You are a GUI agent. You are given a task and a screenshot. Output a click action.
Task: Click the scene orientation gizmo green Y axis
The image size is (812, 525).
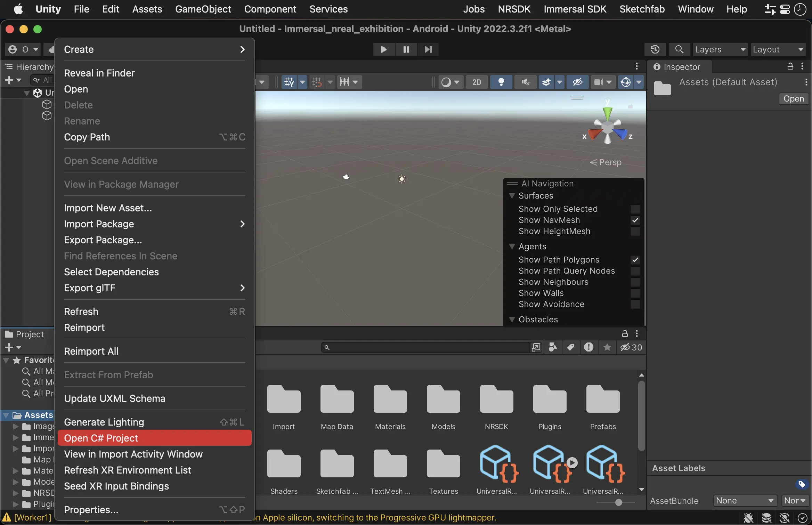pos(607,113)
